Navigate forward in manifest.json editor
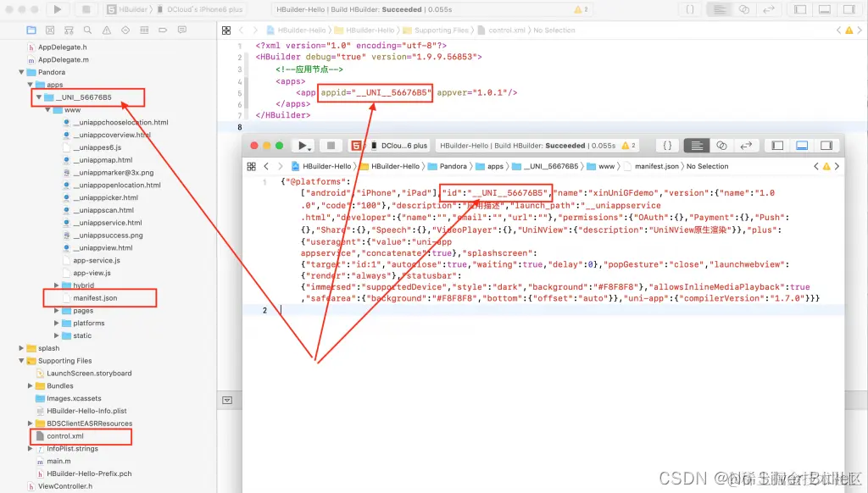The width and height of the screenshot is (868, 493). 280,166
